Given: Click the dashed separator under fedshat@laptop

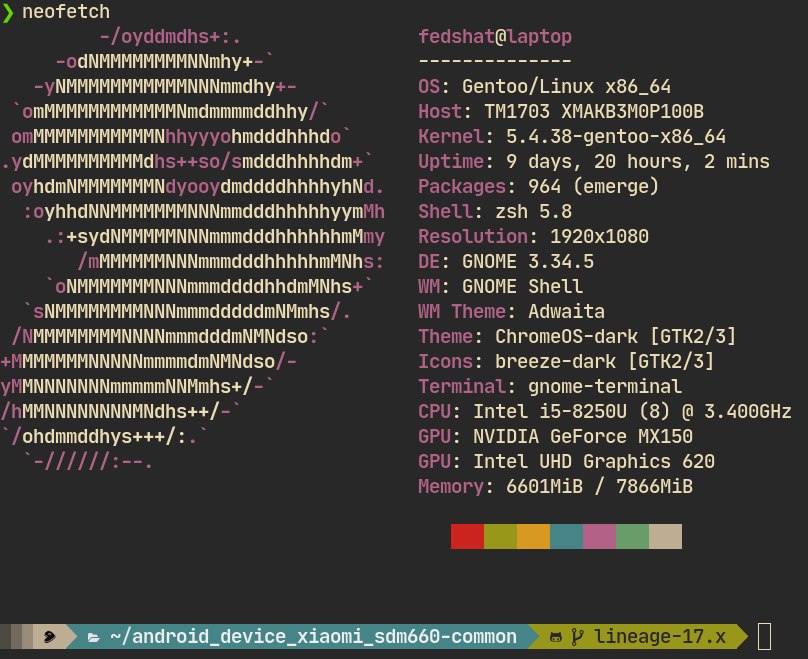Looking at the screenshot, I should click(495, 61).
